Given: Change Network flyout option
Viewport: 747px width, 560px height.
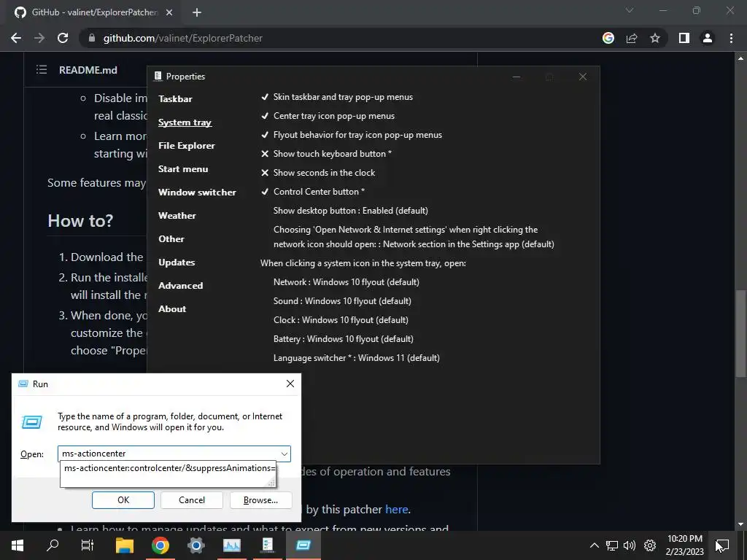Looking at the screenshot, I should click(347, 282).
